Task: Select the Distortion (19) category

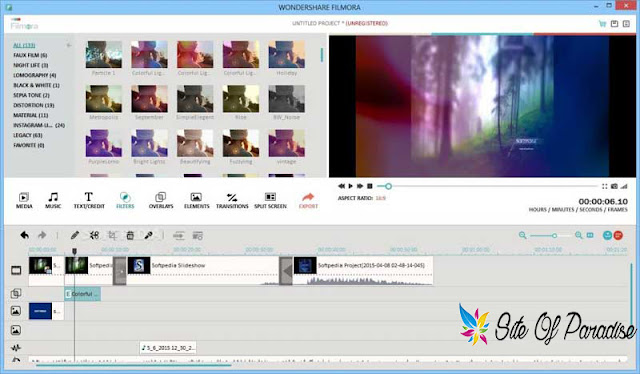Action: pyautogui.click(x=34, y=105)
